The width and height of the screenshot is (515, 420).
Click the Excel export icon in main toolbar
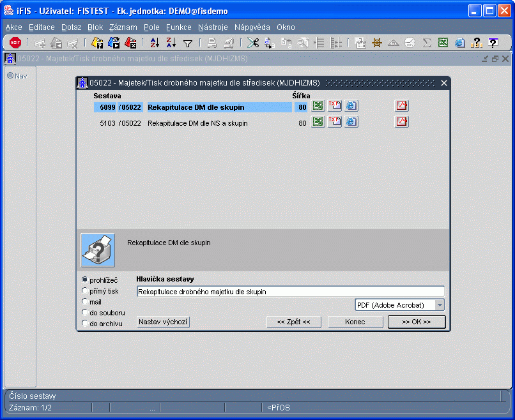click(443, 42)
